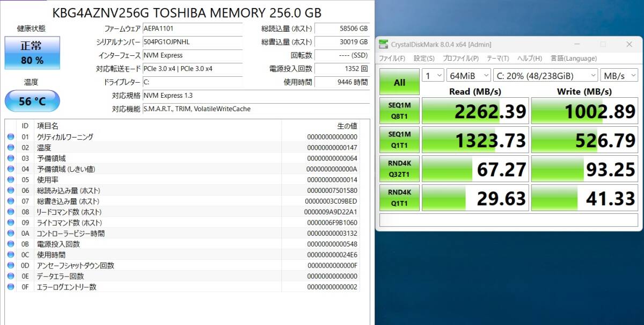Click the firmware field AEPA1101
The width and height of the screenshot is (644, 325).
click(x=192, y=28)
